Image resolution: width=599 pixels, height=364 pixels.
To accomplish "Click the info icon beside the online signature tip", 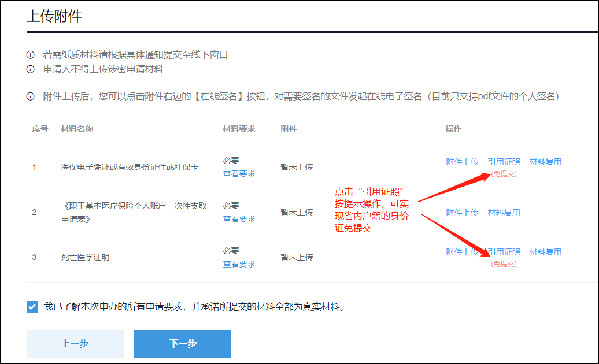I will pos(31,96).
